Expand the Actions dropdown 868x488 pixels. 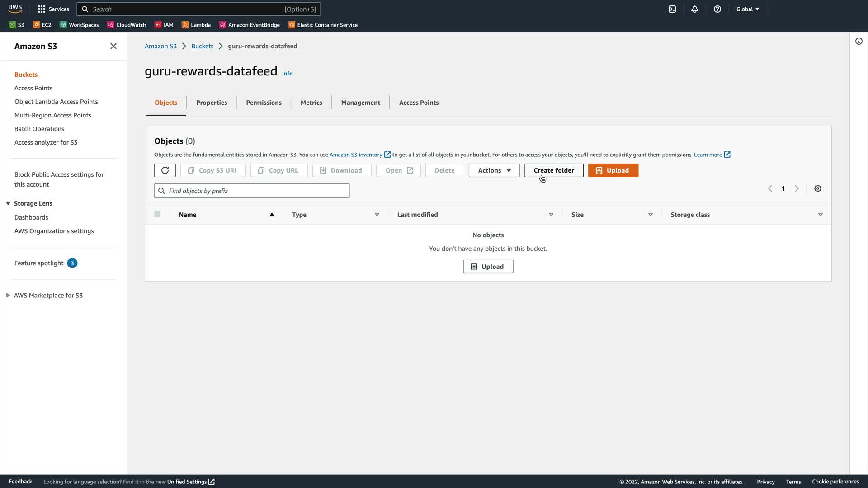pyautogui.click(x=494, y=170)
